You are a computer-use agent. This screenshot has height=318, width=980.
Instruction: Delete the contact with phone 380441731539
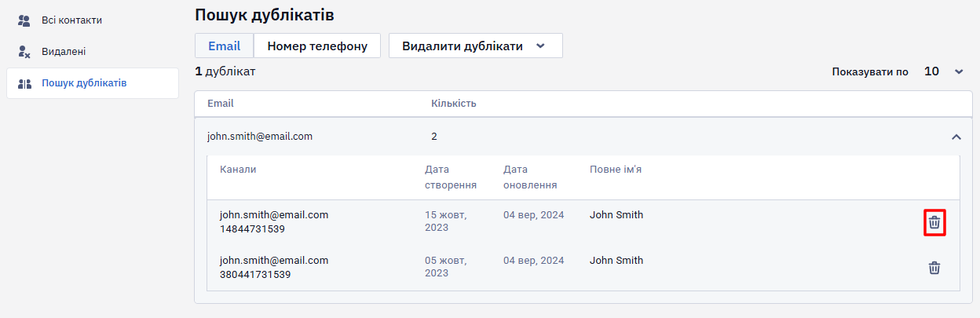click(x=934, y=268)
